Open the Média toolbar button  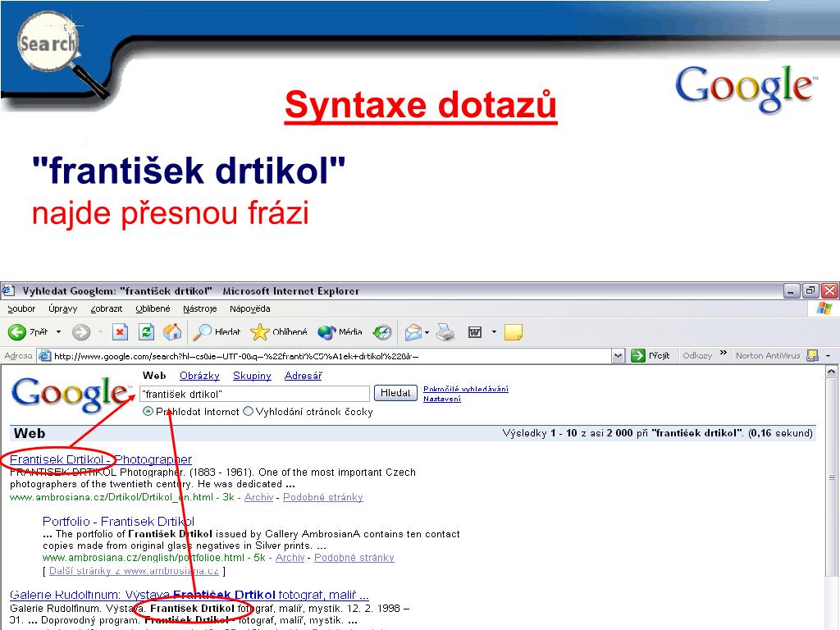[x=340, y=332]
